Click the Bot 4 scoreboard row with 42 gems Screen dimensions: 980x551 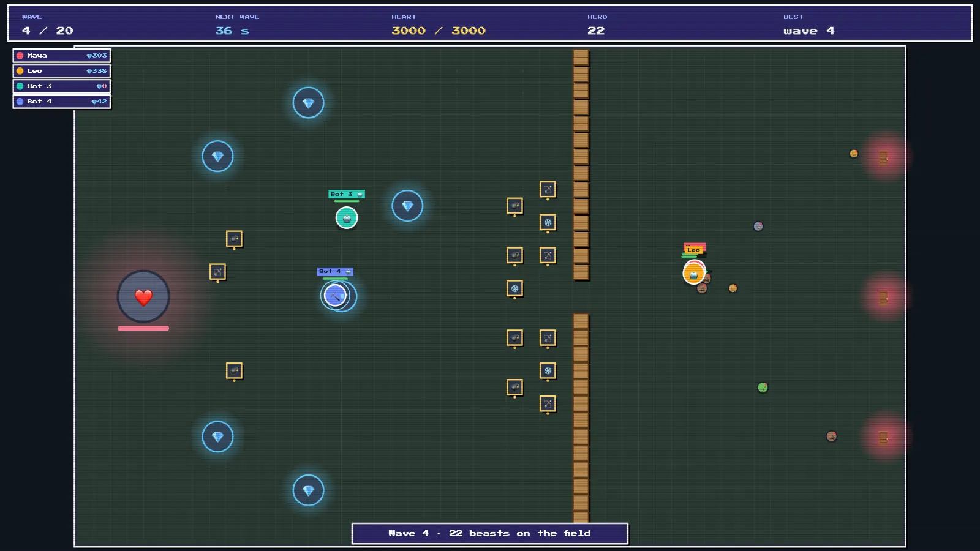click(x=62, y=102)
